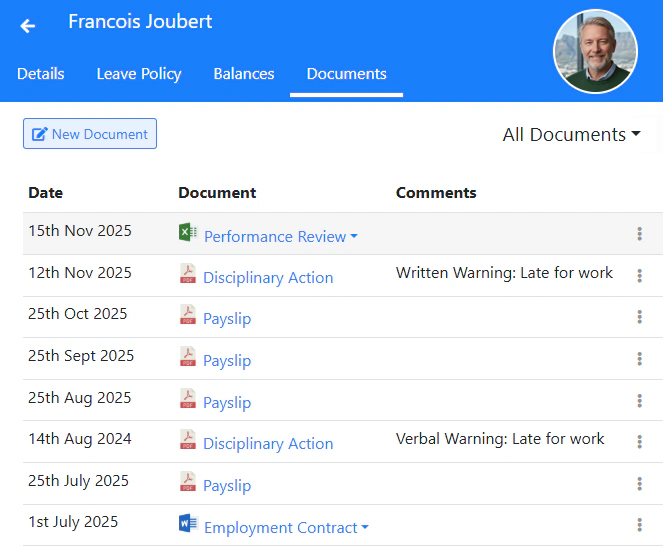The image size is (663, 552).
Task: Click the Word icon for Employment Contract
Action: pos(188,523)
